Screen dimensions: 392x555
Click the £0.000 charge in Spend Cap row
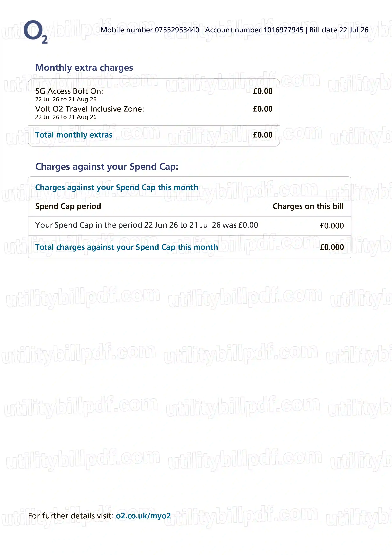[332, 226]
